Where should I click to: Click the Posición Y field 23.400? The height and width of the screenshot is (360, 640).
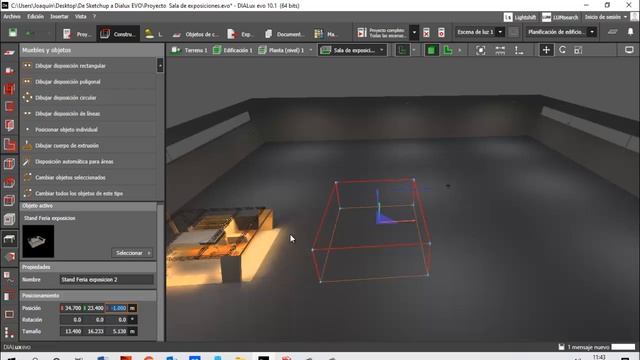click(93, 308)
